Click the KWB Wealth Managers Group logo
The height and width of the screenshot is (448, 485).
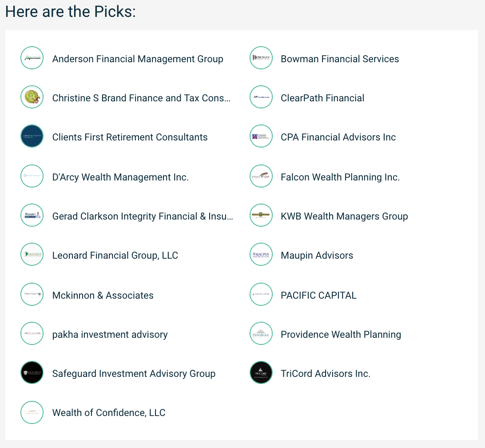pyautogui.click(x=261, y=215)
